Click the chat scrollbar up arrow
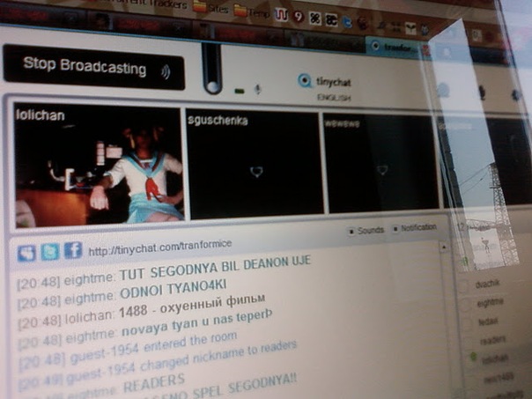Image resolution: width=532 pixels, height=399 pixels. point(443,247)
